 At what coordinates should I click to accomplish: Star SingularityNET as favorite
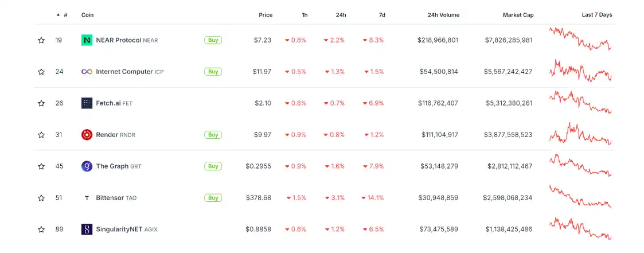(x=41, y=229)
